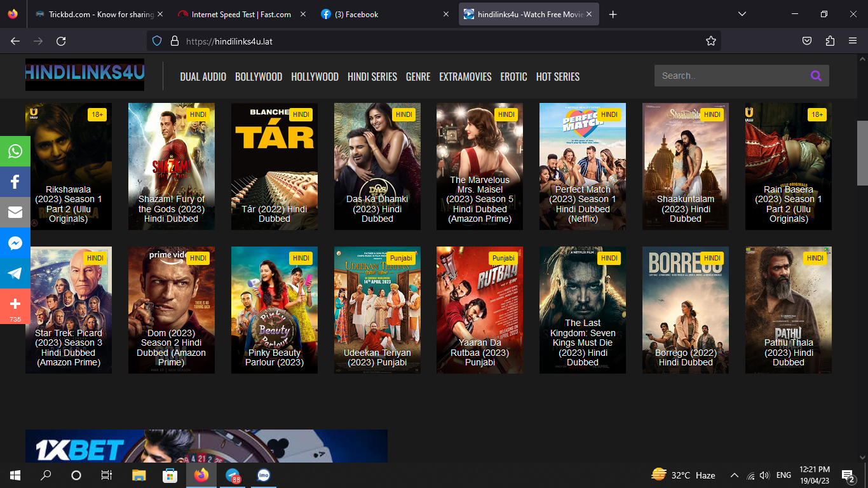
Task: Go back with browser back arrow
Action: click(x=15, y=41)
